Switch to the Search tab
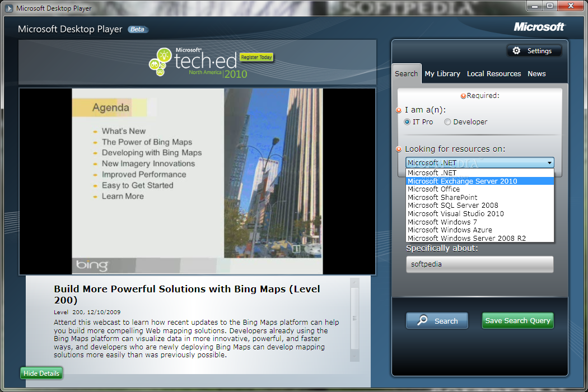Screen dimensions: 588x392 [407, 73]
